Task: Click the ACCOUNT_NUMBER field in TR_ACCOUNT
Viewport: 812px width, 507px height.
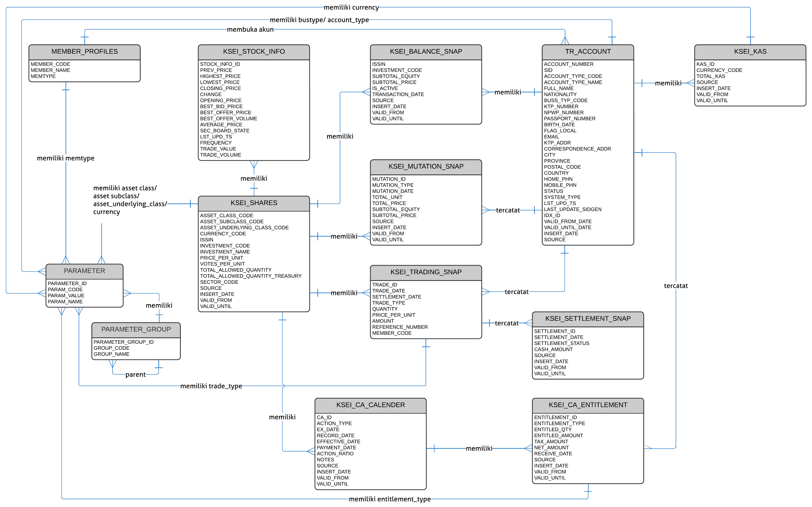Action: (x=568, y=64)
